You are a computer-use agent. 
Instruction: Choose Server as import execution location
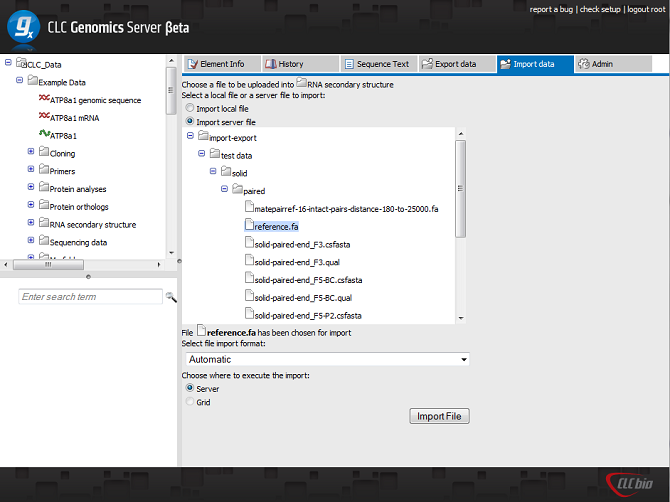[x=189, y=388]
